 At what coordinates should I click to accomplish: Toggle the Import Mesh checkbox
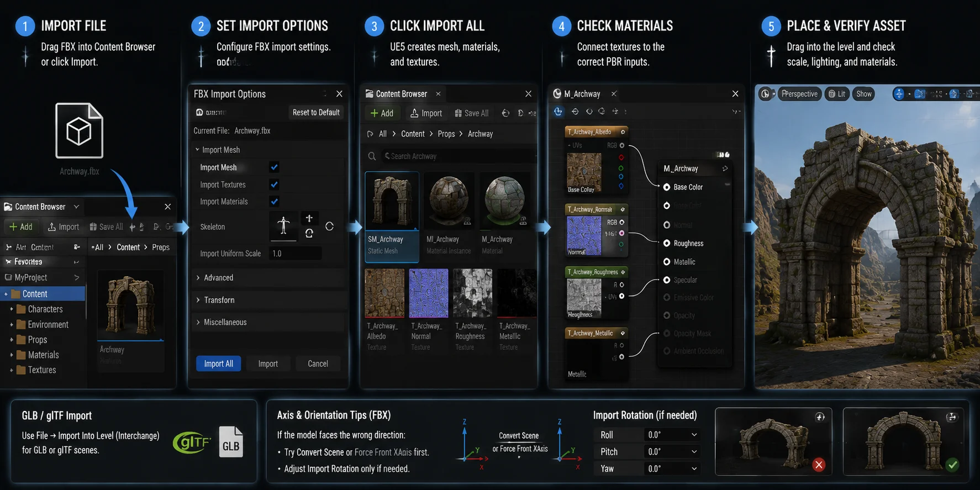274,167
